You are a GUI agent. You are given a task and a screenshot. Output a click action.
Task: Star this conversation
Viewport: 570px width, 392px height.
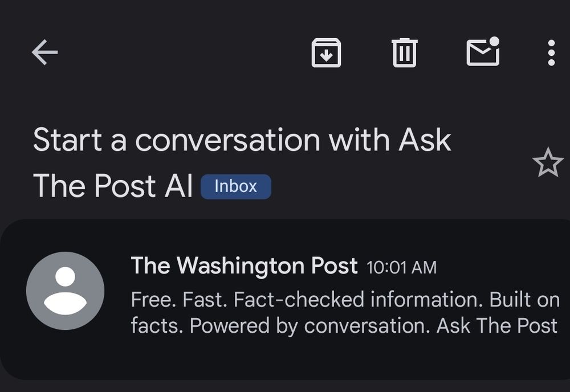point(547,163)
